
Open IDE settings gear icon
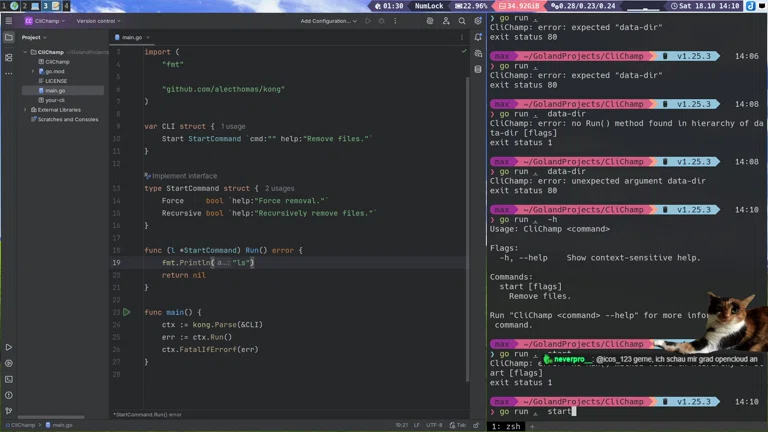478,21
